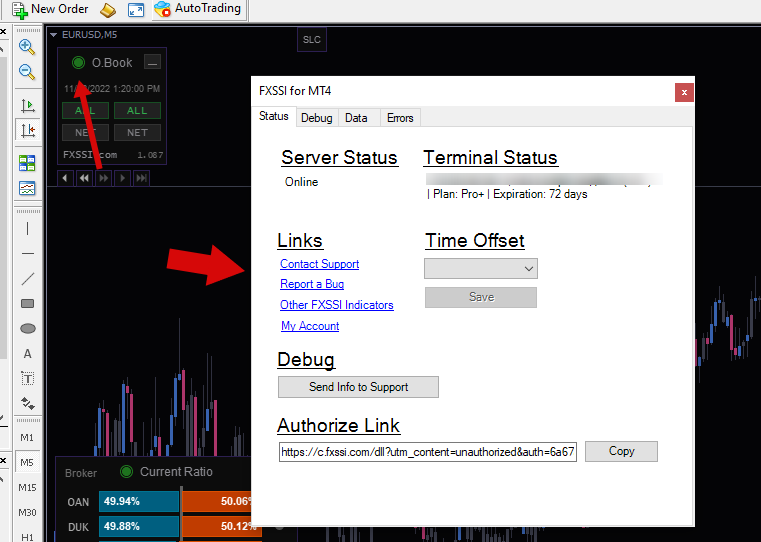Close the FXSSI for MT4 dialog
761x542 pixels.
pyautogui.click(x=684, y=92)
